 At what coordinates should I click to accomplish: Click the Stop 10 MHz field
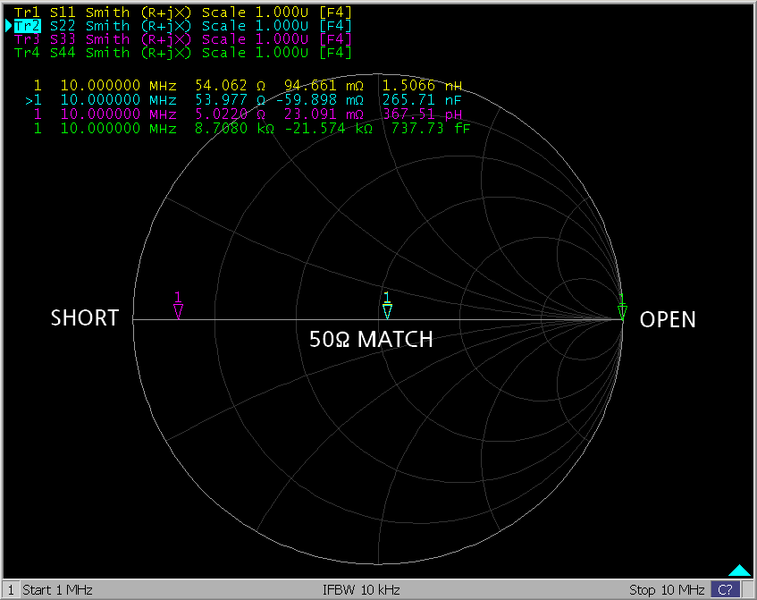(x=666, y=589)
